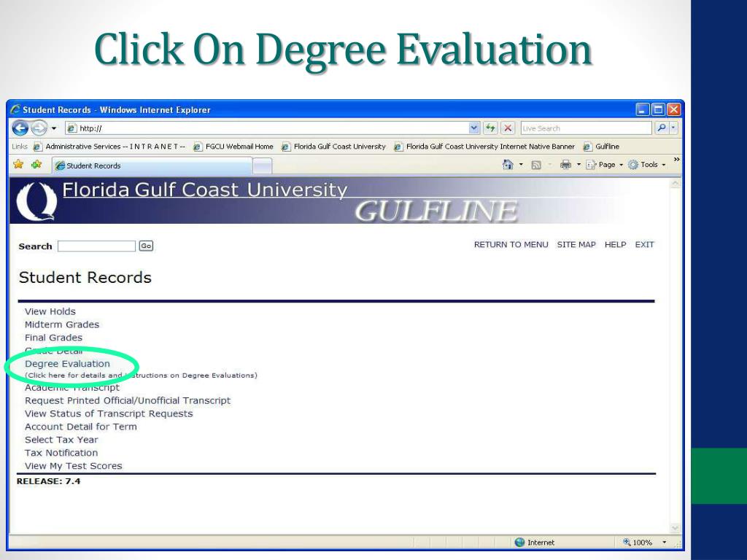Open Account Detail for Term link
This screenshot has height=560, width=747.
[80, 427]
